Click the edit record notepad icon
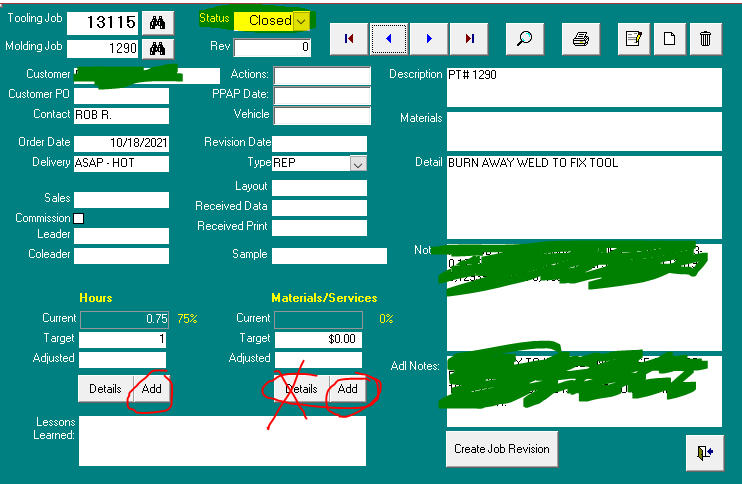 point(634,39)
